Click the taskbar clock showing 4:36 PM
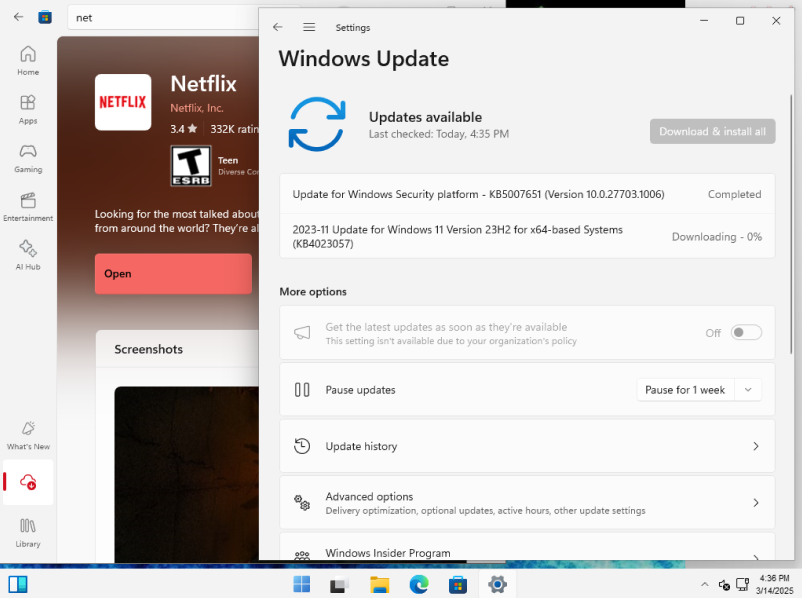 (x=774, y=584)
